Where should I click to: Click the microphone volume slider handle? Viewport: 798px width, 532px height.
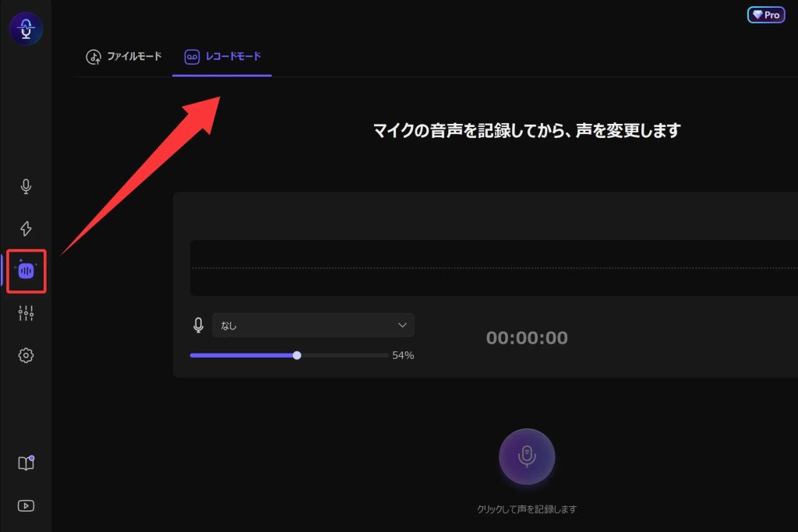[x=297, y=355]
